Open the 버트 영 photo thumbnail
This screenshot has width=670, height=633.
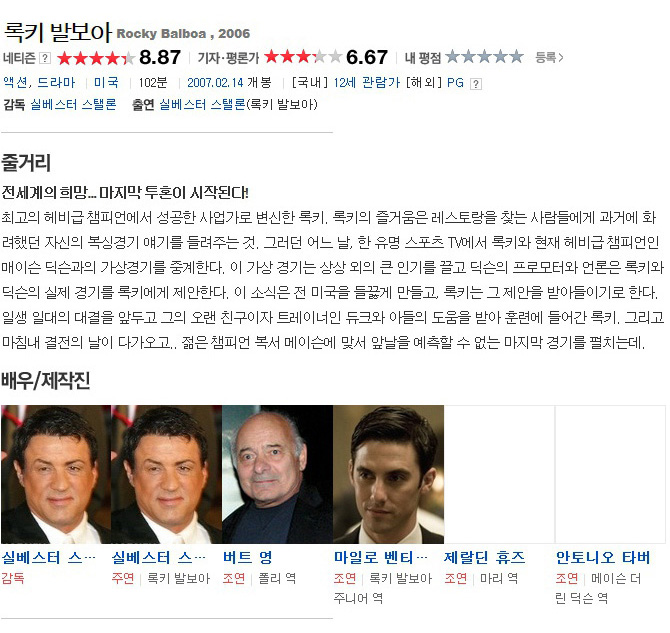point(277,474)
